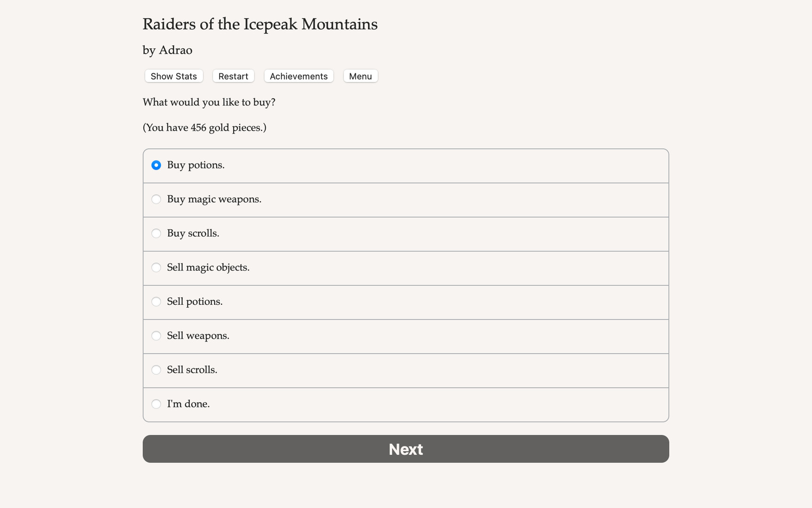Viewport: 812px width, 508px height.
Task: Choose "Sell magic objects"
Action: click(156, 267)
